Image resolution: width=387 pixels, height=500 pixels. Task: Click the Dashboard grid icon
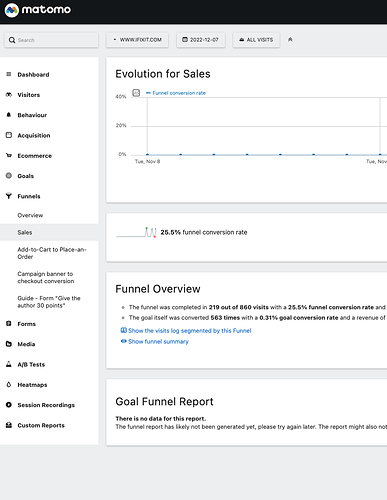coord(9,74)
